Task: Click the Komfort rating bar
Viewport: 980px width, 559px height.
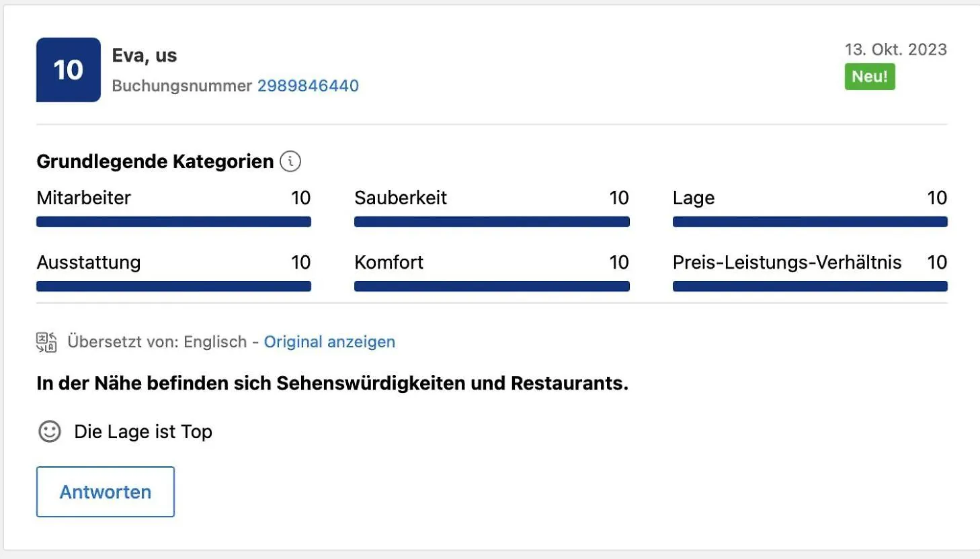Action: tap(492, 286)
